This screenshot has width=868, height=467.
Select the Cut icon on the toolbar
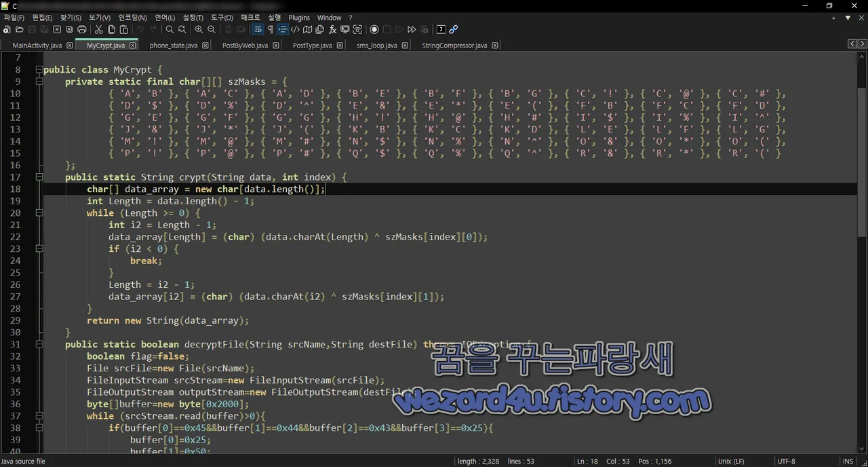tap(99, 29)
